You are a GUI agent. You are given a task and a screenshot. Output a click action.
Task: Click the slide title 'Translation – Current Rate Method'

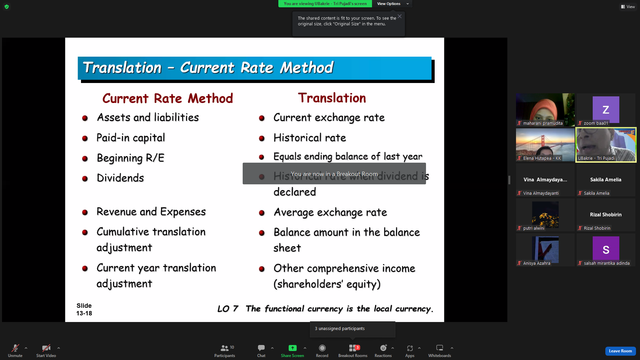tap(208, 68)
